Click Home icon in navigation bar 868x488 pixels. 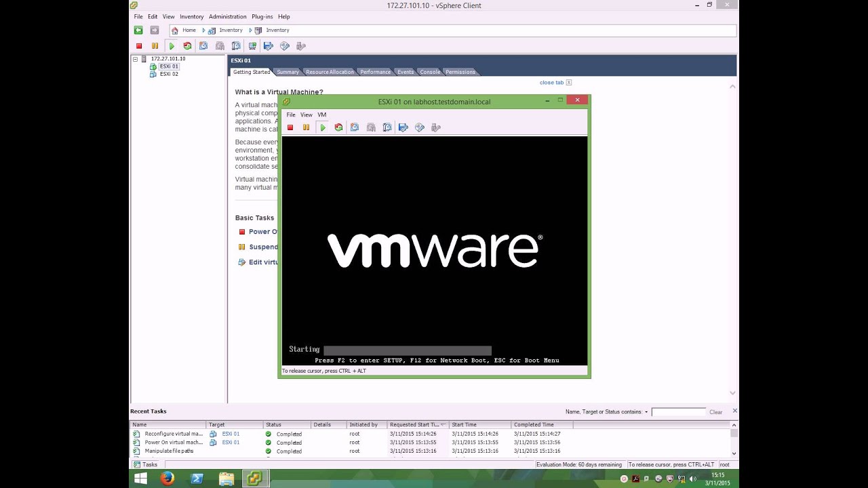click(x=175, y=30)
